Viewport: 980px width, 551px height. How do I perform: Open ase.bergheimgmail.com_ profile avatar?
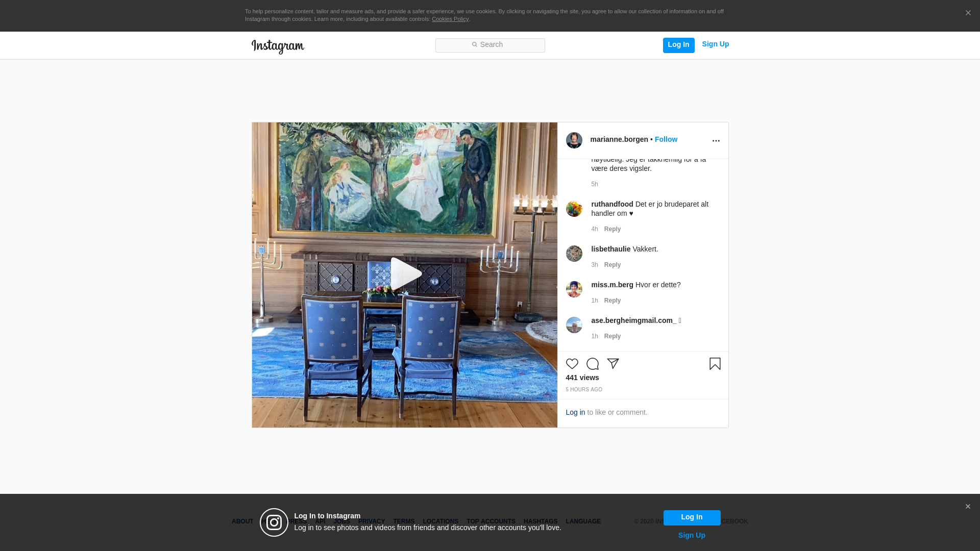pos(574,325)
